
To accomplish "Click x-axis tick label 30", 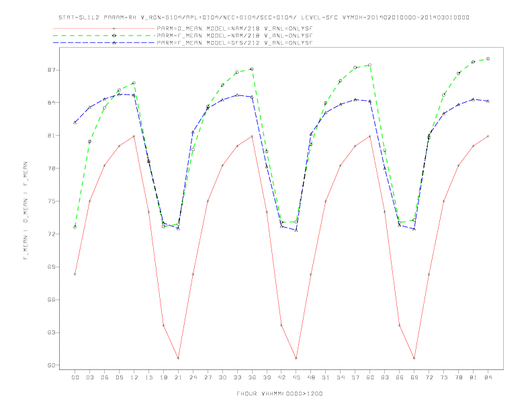I will click(222, 377).
